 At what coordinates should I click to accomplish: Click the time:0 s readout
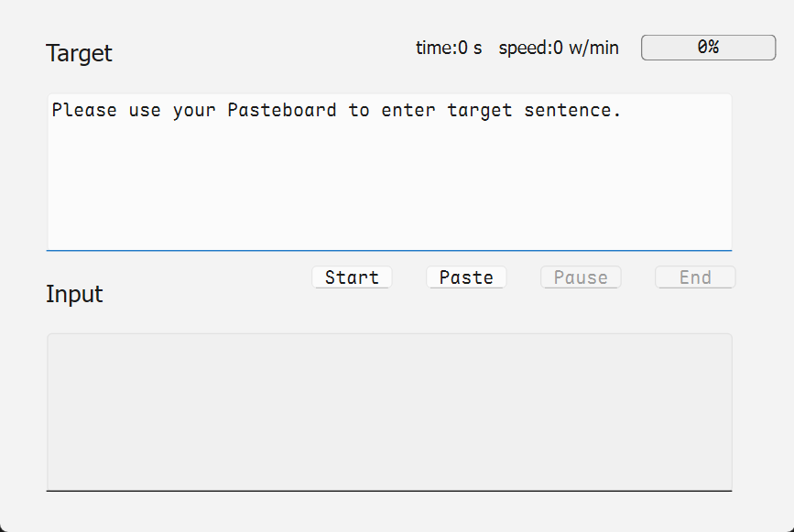click(449, 49)
